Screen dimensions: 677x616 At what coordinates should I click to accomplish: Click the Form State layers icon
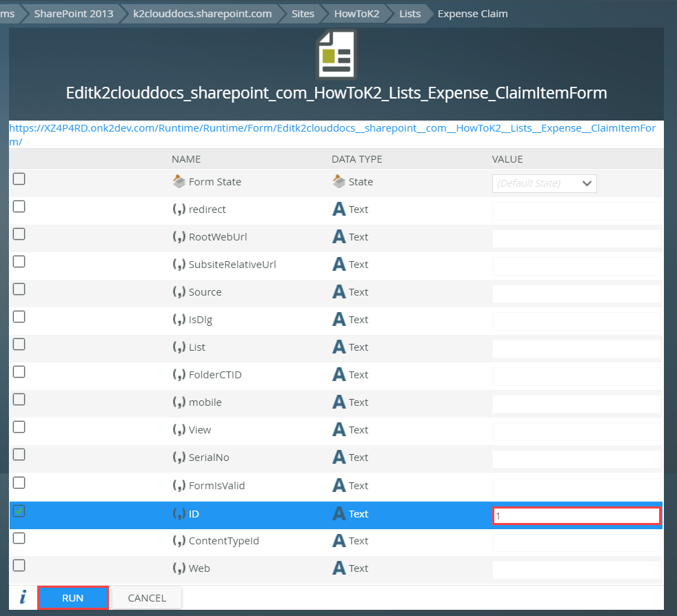[x=179, y=182]
